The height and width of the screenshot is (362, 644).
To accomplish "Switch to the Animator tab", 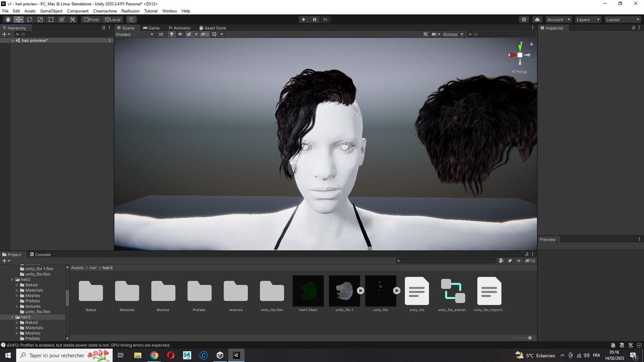I will point(180,28).
